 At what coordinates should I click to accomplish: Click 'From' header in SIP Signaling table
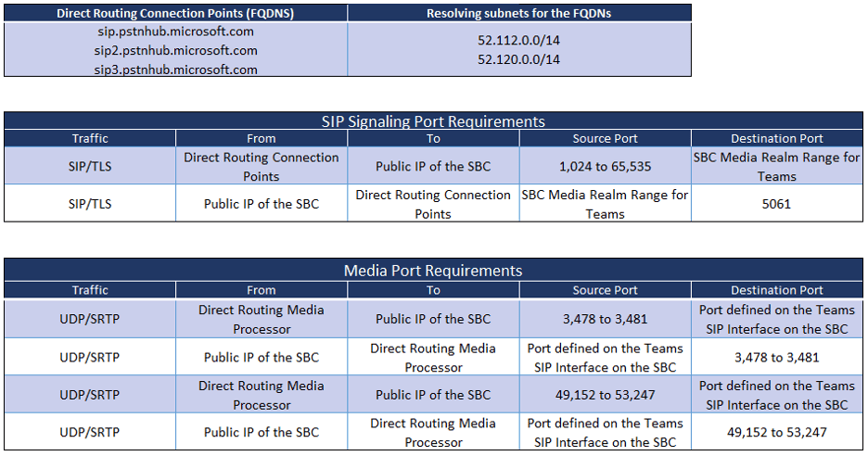pyautogui.click(x=262, y=138)
